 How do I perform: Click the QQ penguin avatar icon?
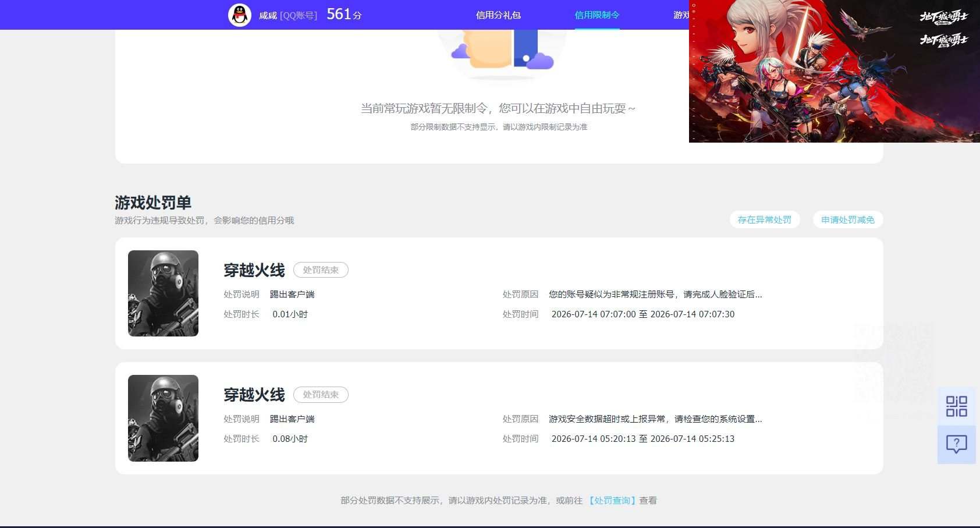[x=239, y=15]
